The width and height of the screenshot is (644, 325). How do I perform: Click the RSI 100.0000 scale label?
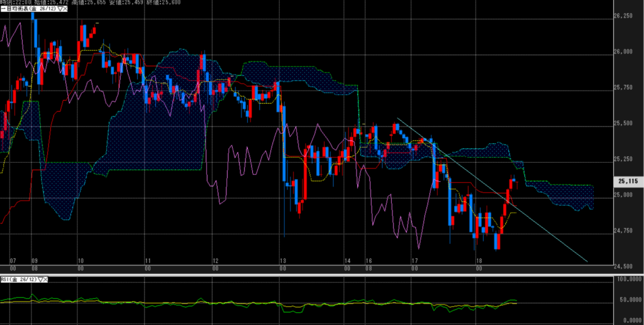click(x=628, y=278)
